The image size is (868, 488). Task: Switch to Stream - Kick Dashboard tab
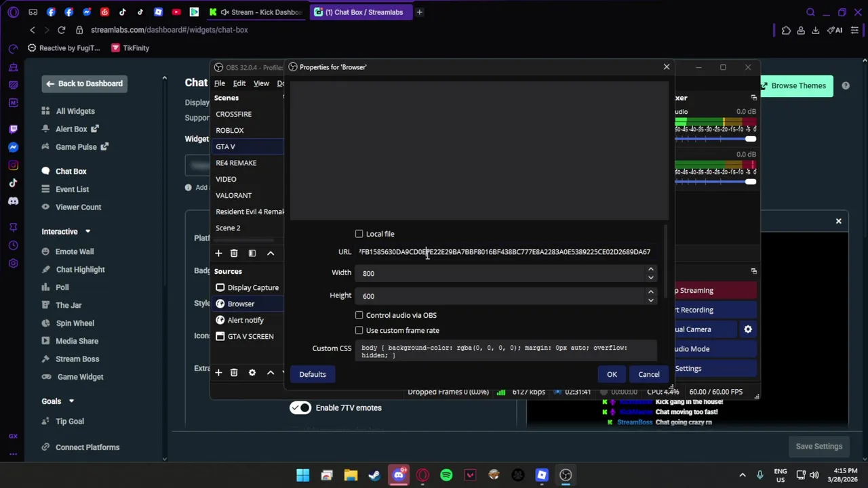256,12
